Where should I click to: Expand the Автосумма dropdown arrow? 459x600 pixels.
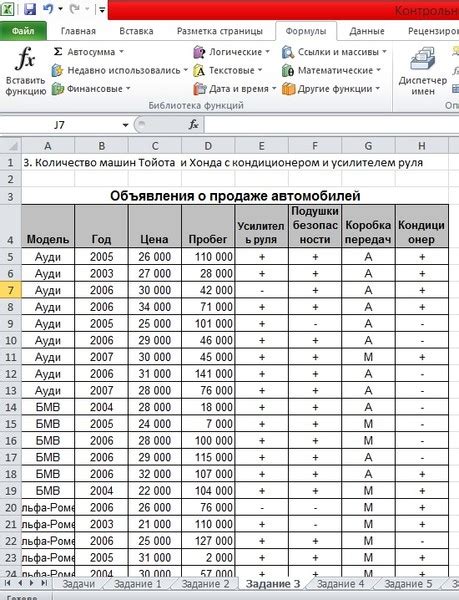tap(121, 51)
